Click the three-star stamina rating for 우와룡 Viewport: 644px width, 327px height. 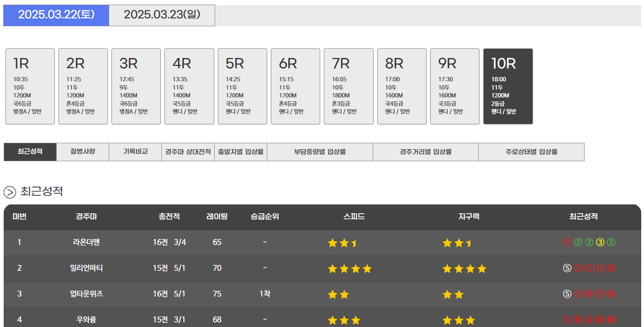point(458,320)
